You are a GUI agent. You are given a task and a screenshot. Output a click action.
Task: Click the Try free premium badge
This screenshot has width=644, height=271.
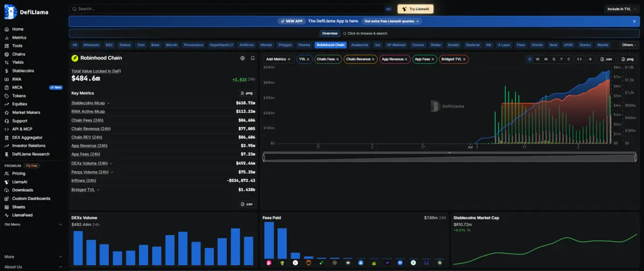31,166
